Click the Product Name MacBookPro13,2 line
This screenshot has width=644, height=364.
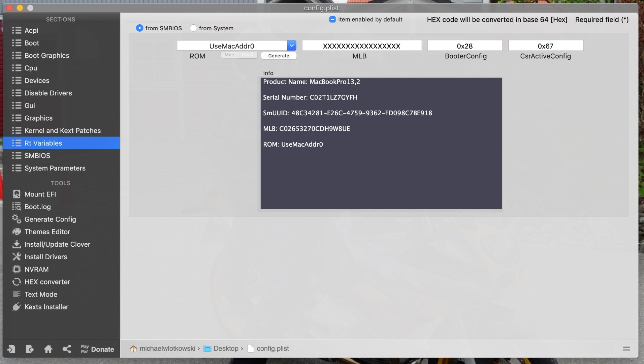point(311,82)
